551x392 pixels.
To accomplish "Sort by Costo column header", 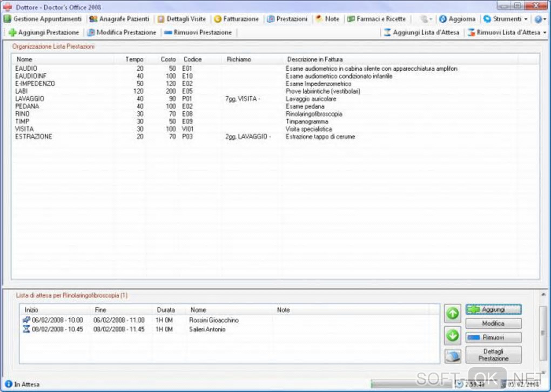I will click(163, 59).
